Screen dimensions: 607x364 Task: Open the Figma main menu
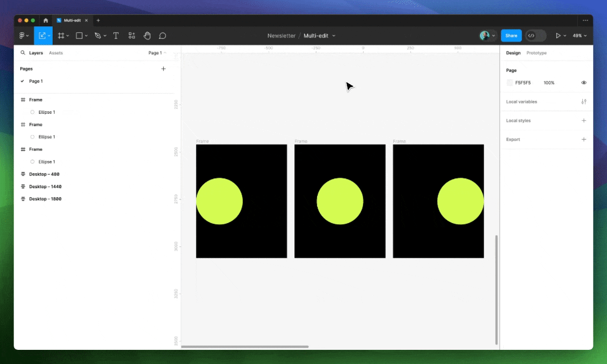tap(23, 36)
